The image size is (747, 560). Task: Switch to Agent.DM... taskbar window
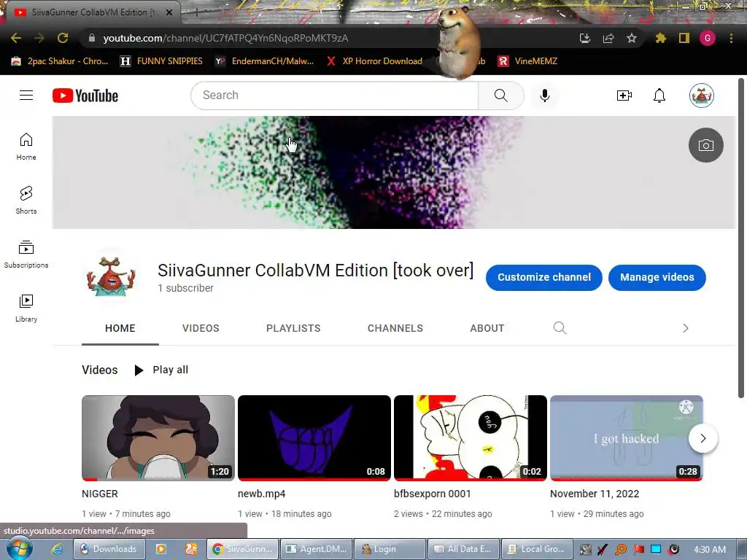(317, 549)
